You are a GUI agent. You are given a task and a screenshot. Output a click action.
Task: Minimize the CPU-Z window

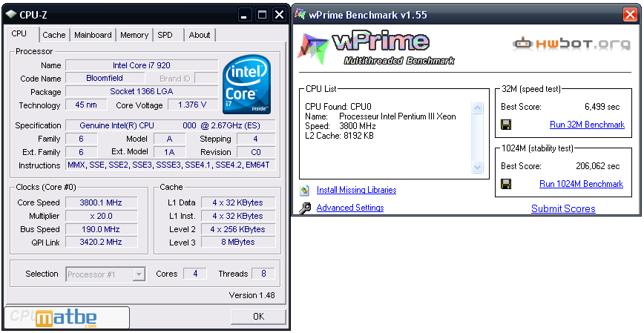click(245, 15)
